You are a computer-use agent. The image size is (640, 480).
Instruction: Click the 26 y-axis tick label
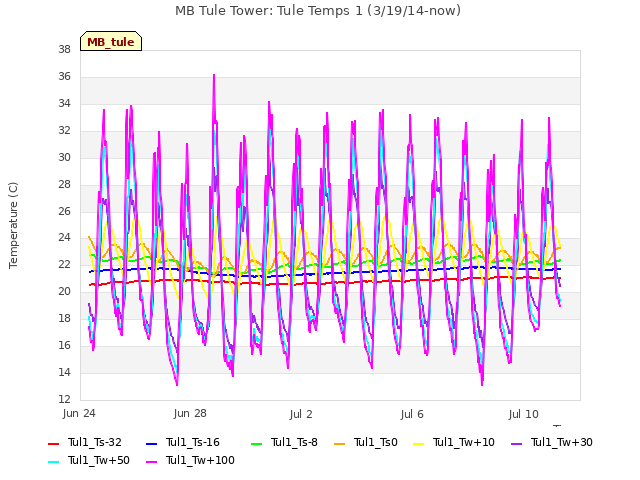point(64,211)
